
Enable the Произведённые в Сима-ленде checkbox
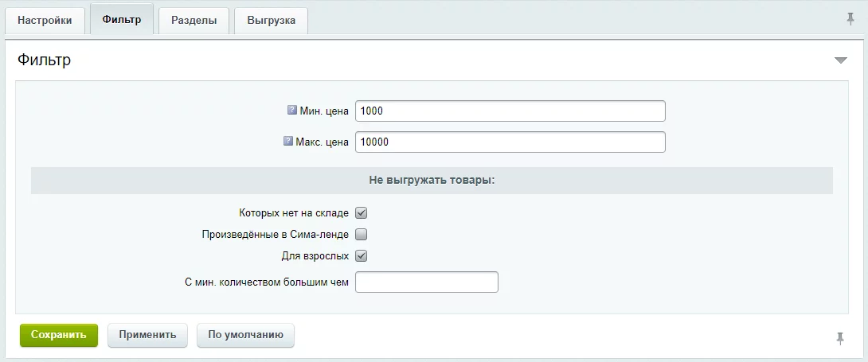coord(361,235)
